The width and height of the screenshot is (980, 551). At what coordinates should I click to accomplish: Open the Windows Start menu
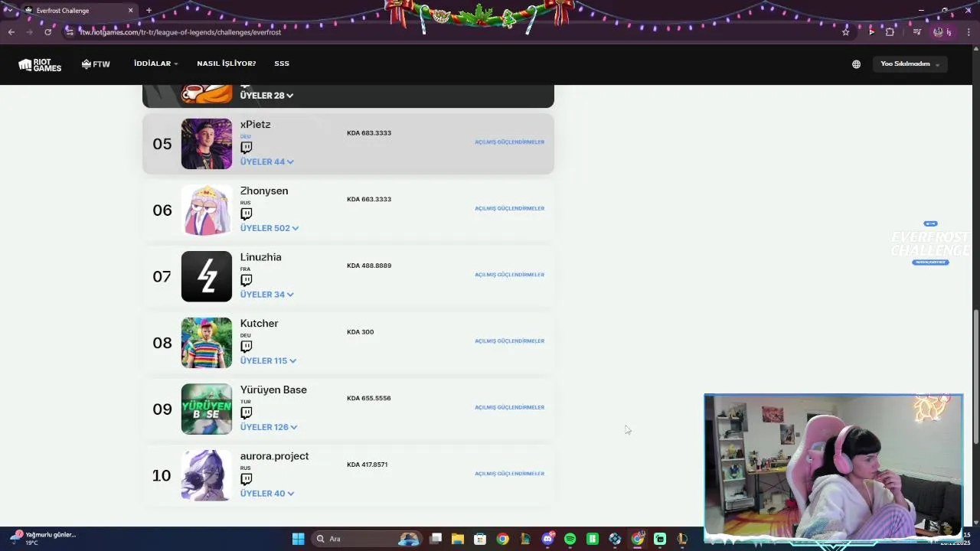[298, 539]
